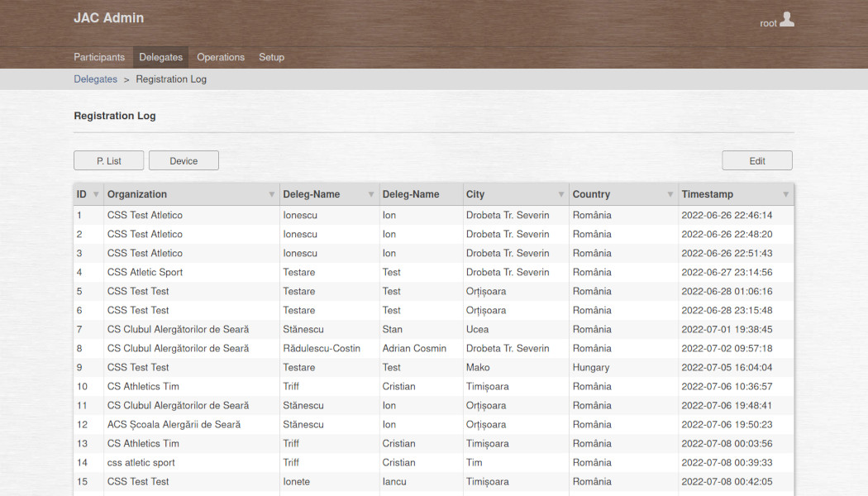This screenshot has height=496, width=868.
Task: Open the Timestamp column filter arrow
Action: [x=785, y=195]
